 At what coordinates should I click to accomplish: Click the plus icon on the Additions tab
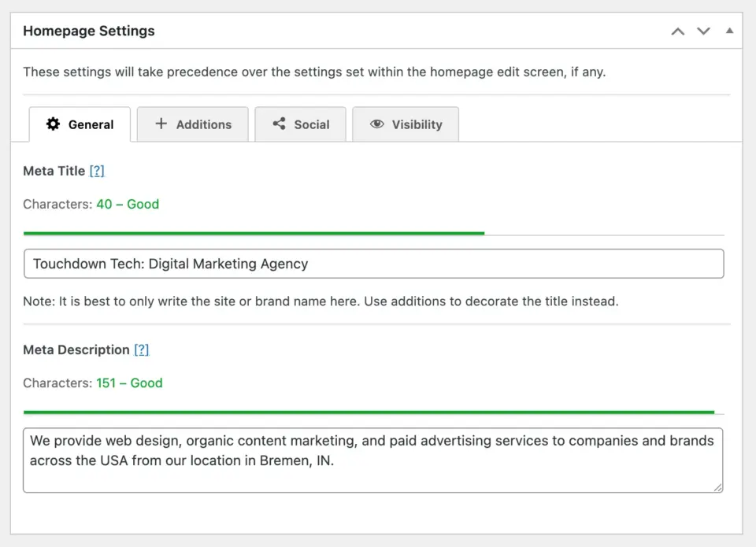(161, 124)
